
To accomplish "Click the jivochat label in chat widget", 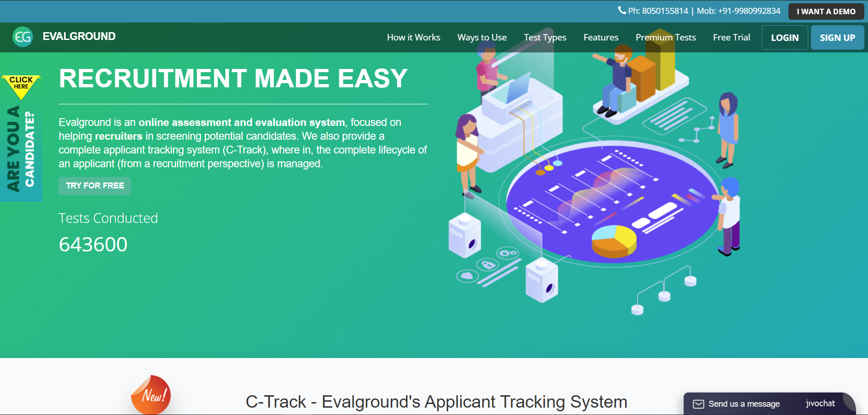I will click(x=821, y=404).
